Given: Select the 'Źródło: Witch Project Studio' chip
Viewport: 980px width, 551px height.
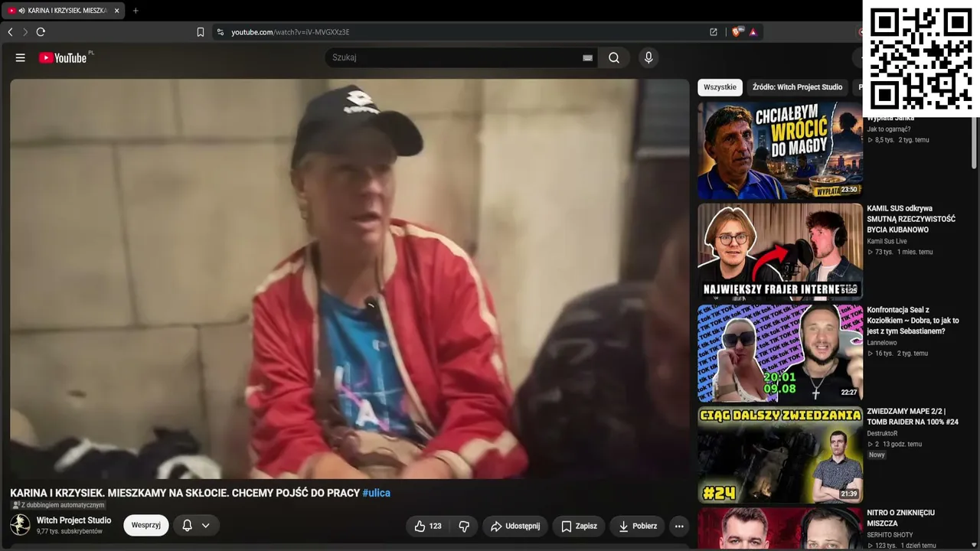Looking at the screenshot, I should (x=797, y=87).
